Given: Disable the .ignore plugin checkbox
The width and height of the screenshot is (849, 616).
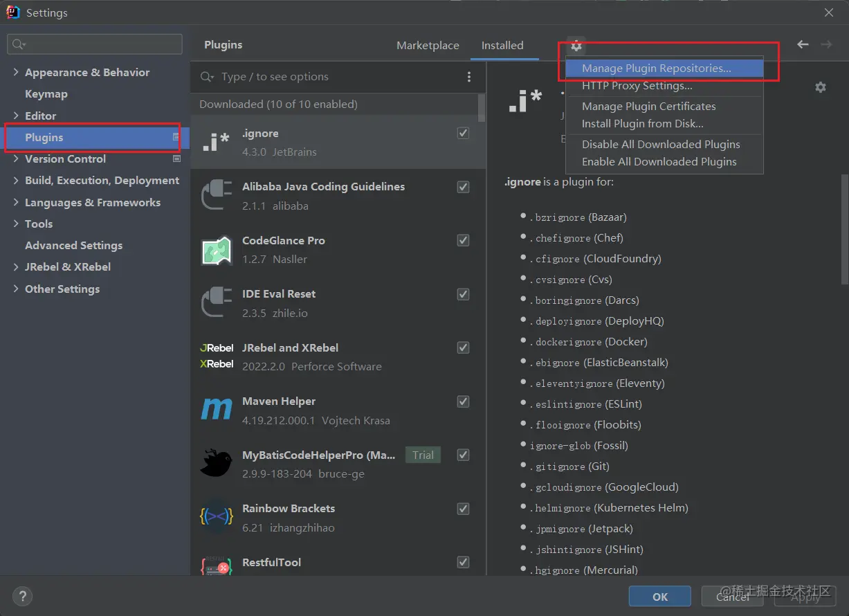Looking at the screenshot, I should point(464,133).
